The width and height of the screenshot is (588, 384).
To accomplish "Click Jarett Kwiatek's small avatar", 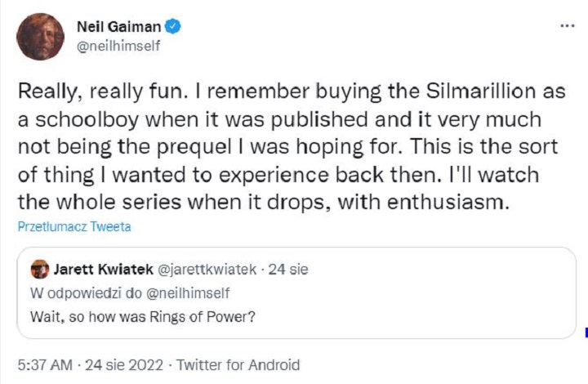I will (38, 270).
